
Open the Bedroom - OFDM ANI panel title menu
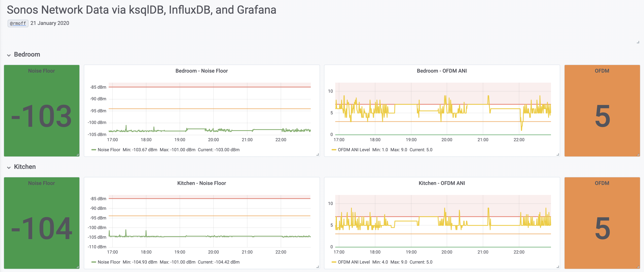tap(442, 71)
